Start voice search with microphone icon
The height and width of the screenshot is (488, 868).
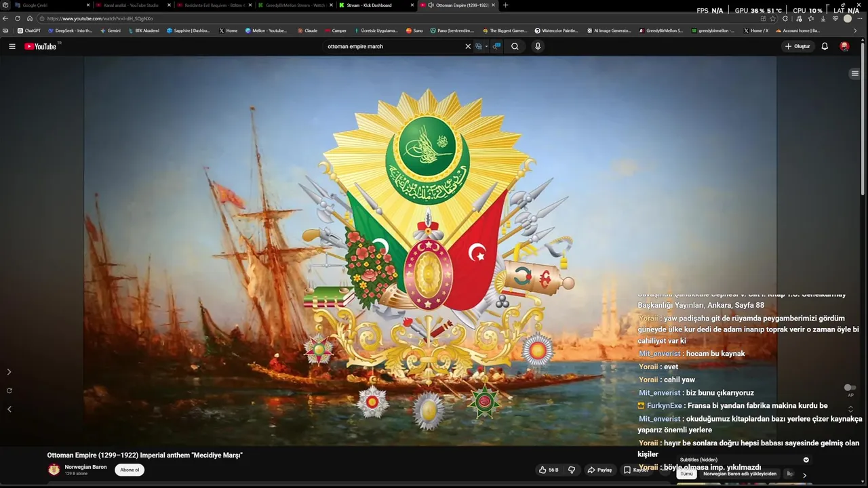(x=538, y=46)
